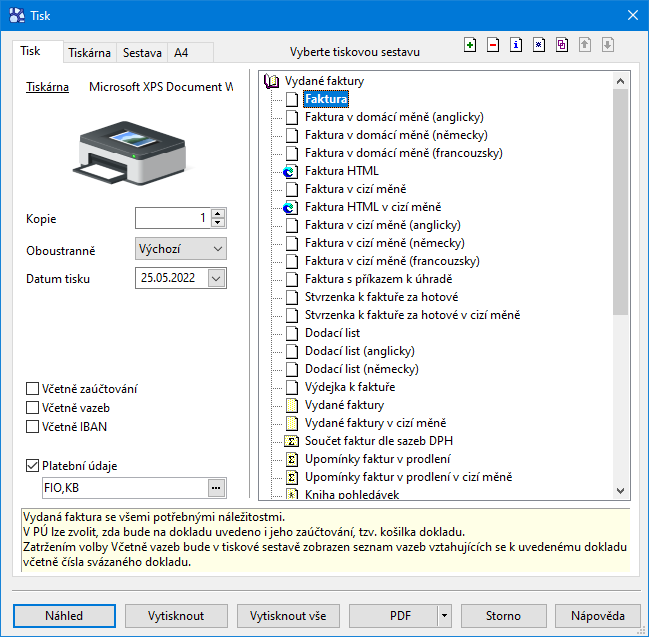Click the FIO,KB payment details field
This screenshot has width=649, height=637.
pos(125,488)
